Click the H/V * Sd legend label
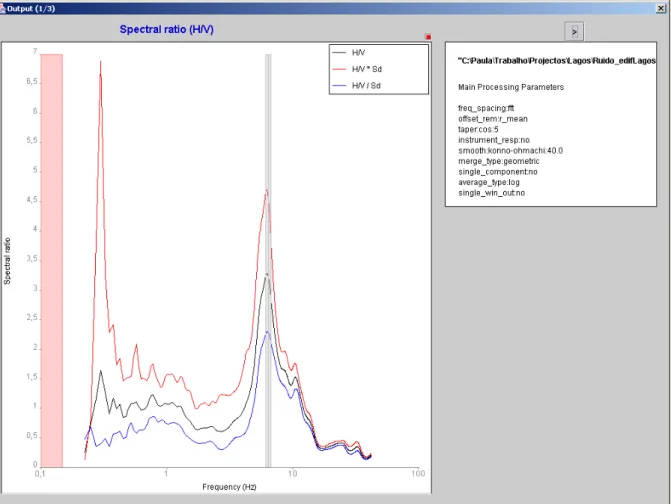This screenshot has height=504, width=671. (x=367, y=69)
